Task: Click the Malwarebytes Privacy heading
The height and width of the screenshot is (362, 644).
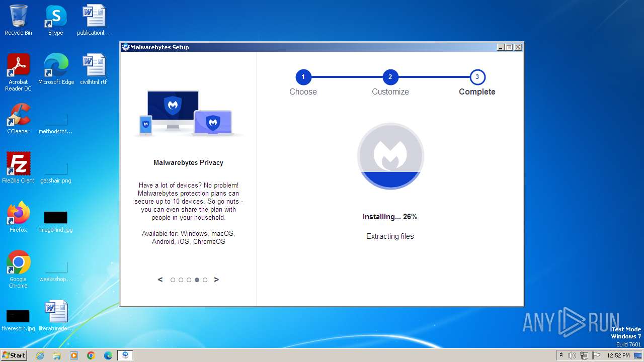Action: 188,162
